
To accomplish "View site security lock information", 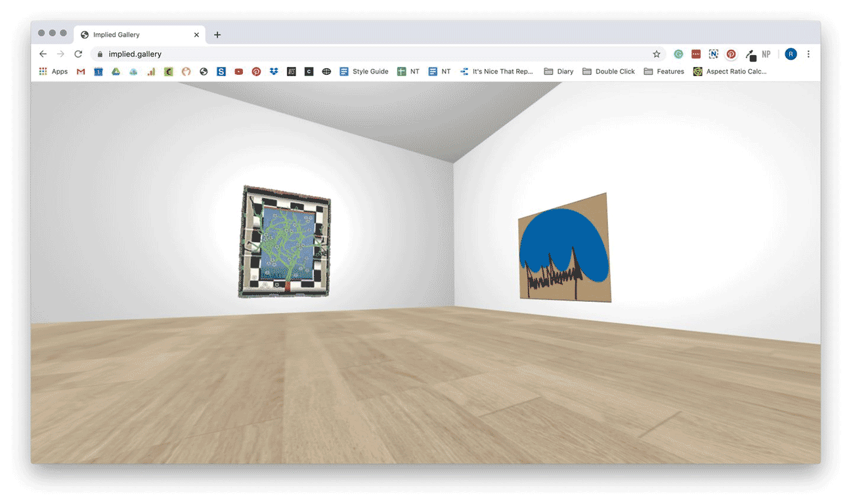I will click(x=100, y=54).
